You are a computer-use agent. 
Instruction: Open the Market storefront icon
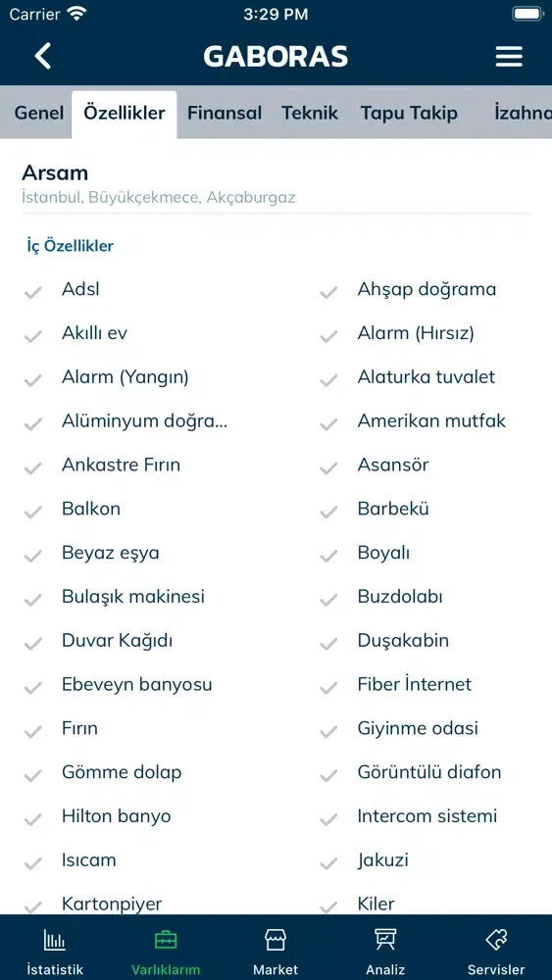coord(276,940)
